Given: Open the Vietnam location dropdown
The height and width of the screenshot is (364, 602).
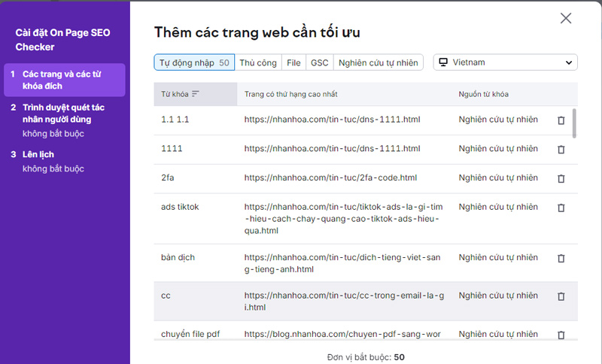Looking at the screenshot, I should 505,62.
